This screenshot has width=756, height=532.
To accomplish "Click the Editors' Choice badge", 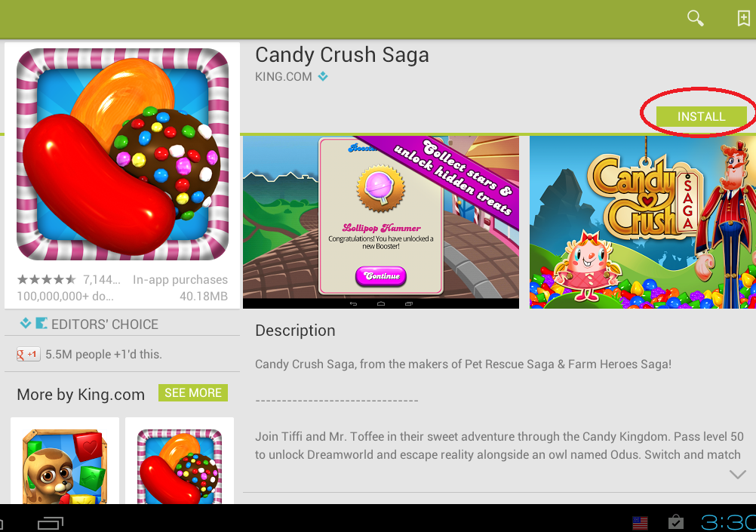I will 89,324.
